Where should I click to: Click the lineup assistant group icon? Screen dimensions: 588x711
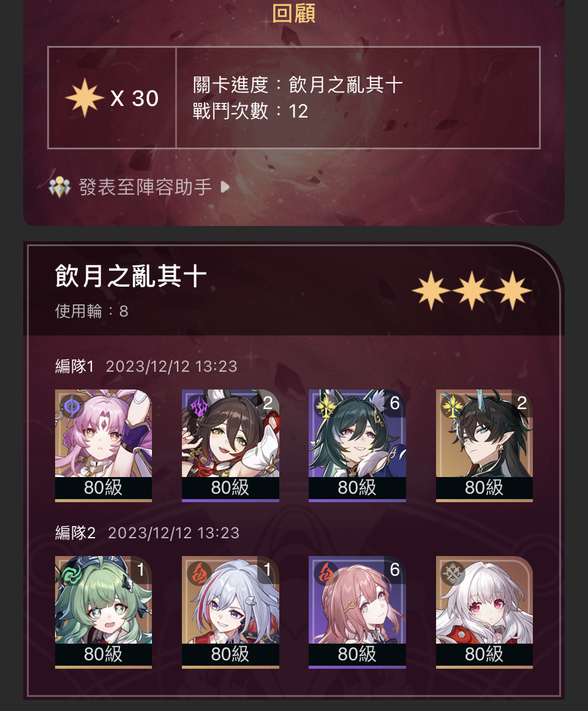(60, 187)
